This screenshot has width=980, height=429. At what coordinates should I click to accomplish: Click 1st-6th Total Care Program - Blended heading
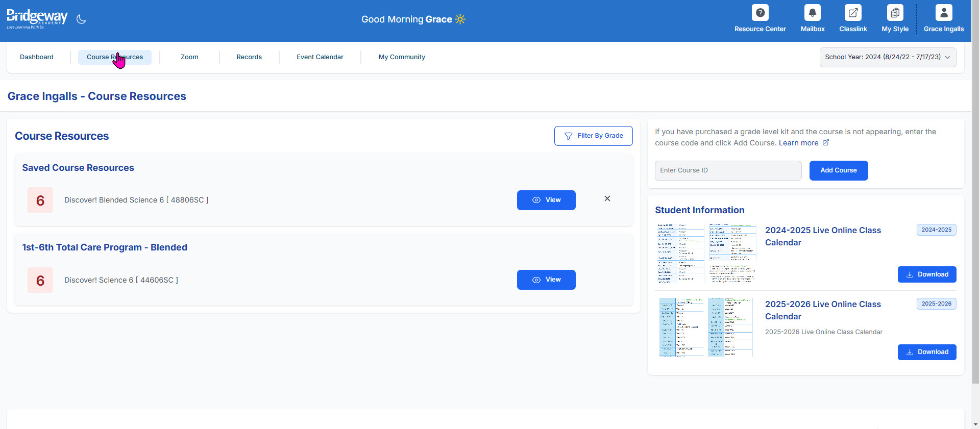point(105,247)
